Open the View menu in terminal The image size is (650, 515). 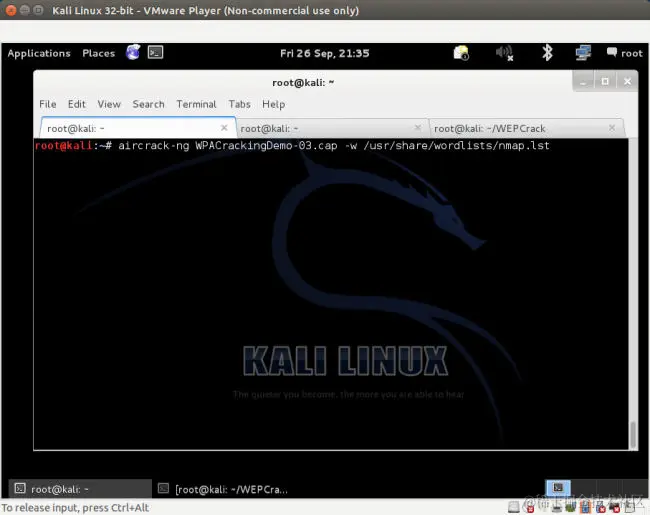[x=109, y=104]
